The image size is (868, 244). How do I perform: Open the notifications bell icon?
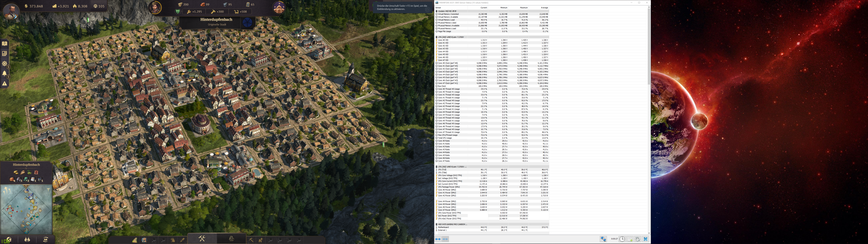click(x=5, y=73)
